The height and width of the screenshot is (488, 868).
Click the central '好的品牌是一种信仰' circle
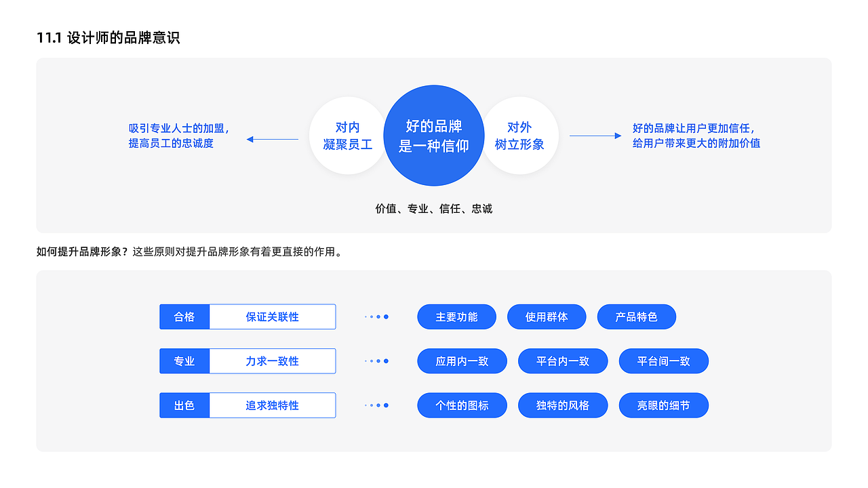[434, 136]
